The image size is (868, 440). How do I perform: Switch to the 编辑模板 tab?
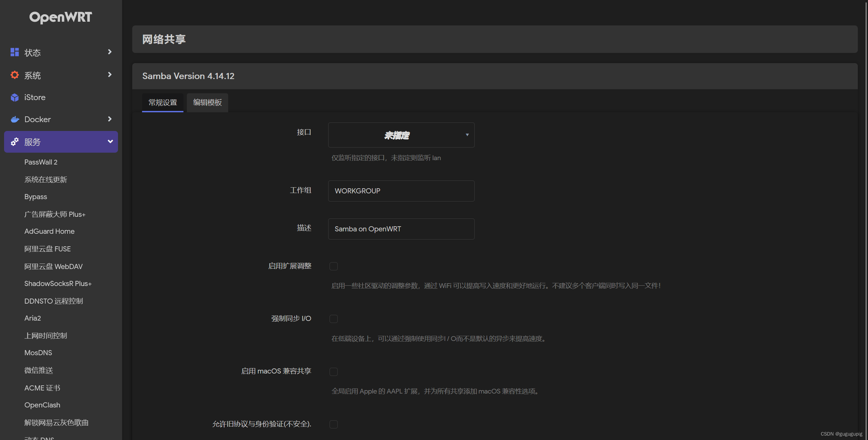point(208,102)
